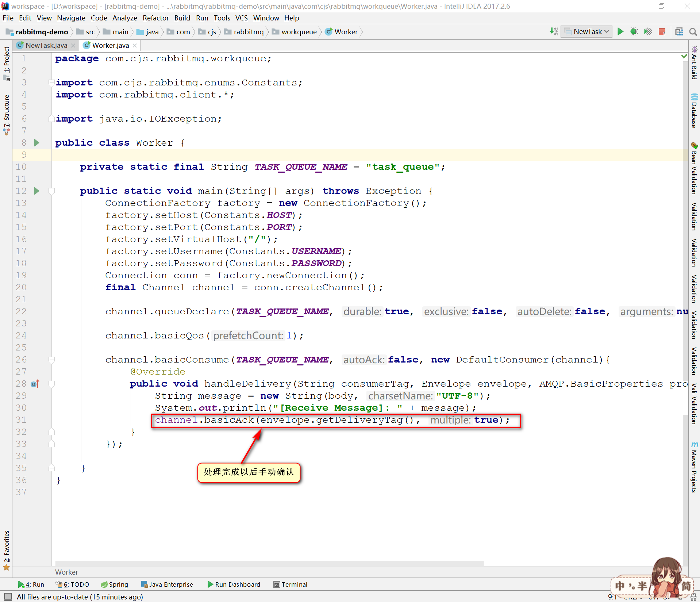Open the NewTask run configuration dropdown

click(x=586, y=32)
